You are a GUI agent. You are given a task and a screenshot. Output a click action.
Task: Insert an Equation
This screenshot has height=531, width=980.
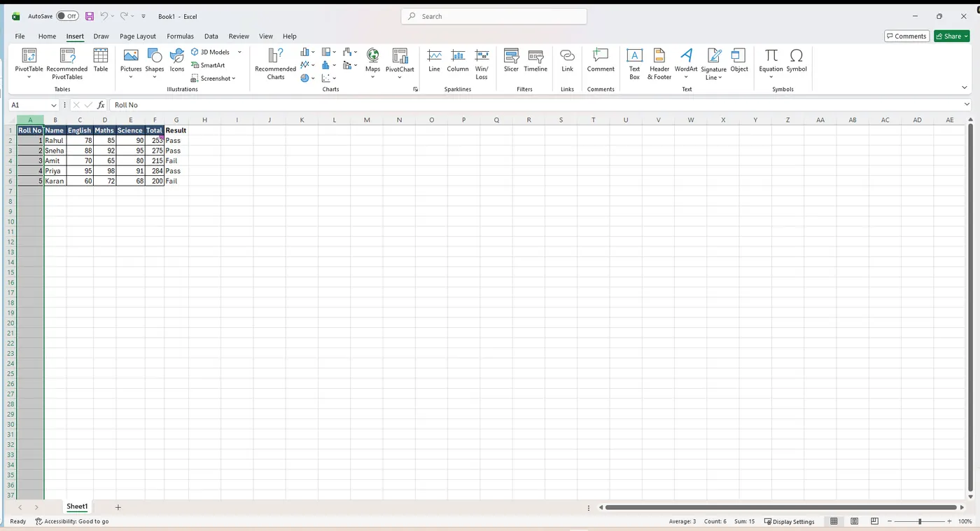pyautogui.click(x=771, y=63)
